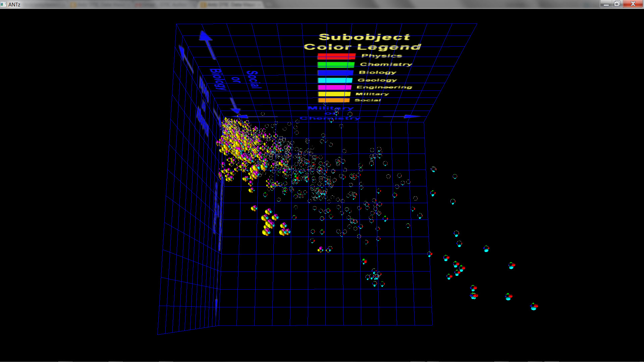Click the Engineering label in the legend
Image resolution: width=644 pixels, height=362 pixels.
[x=384, y=87]
